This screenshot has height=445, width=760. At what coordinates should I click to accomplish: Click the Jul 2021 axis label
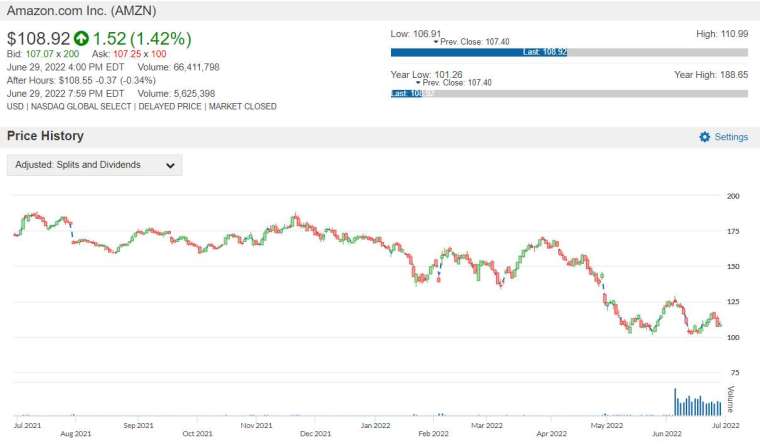coord(27,425)
